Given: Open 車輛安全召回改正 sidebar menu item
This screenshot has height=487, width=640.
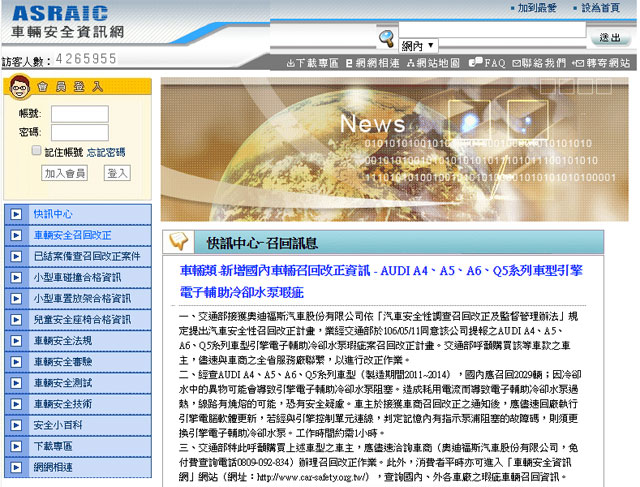Looking at the screenshot, I should [x=72, y=235].
